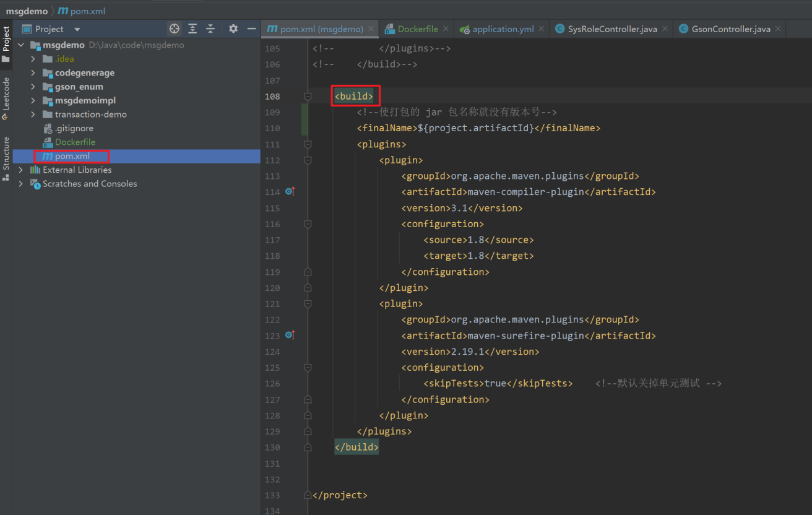812x515 pixels.
Task: Click the skipTests true text on line 126
Action: pyautogui.click(x=498, y=384)
